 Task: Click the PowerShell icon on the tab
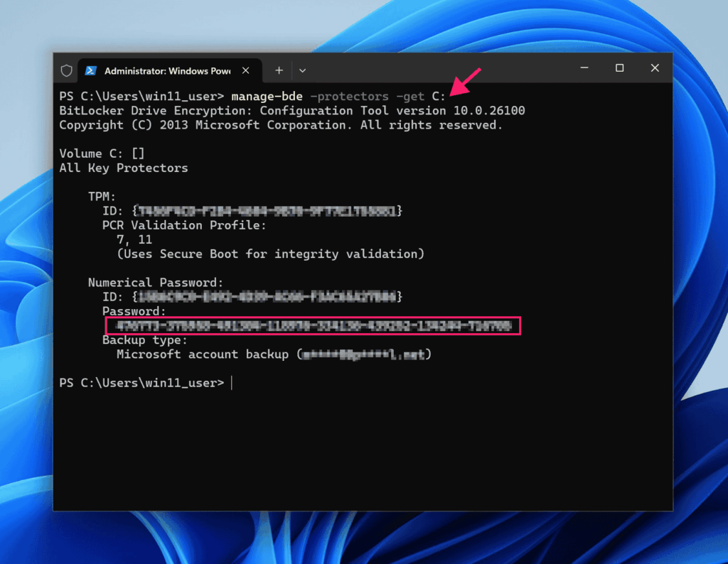coord(90,70)
